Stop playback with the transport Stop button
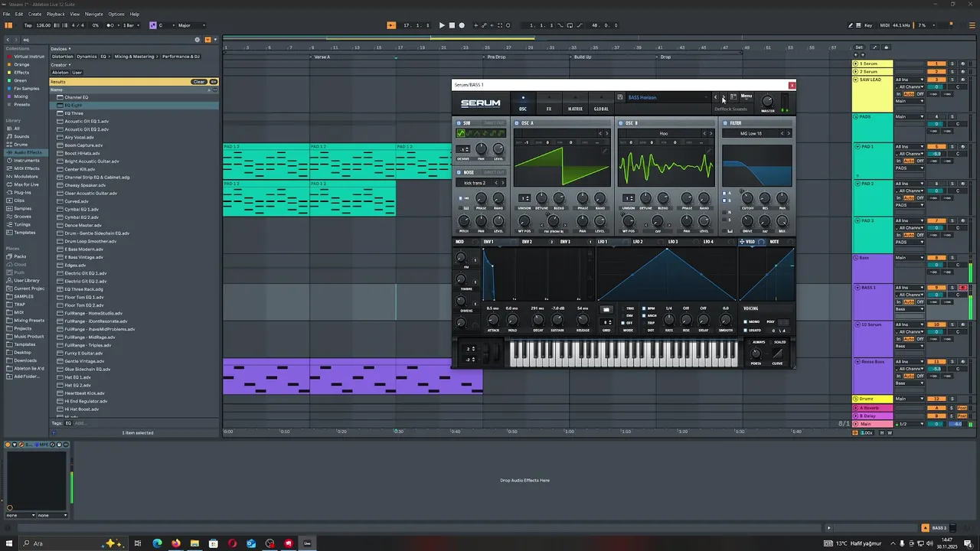 452,25
